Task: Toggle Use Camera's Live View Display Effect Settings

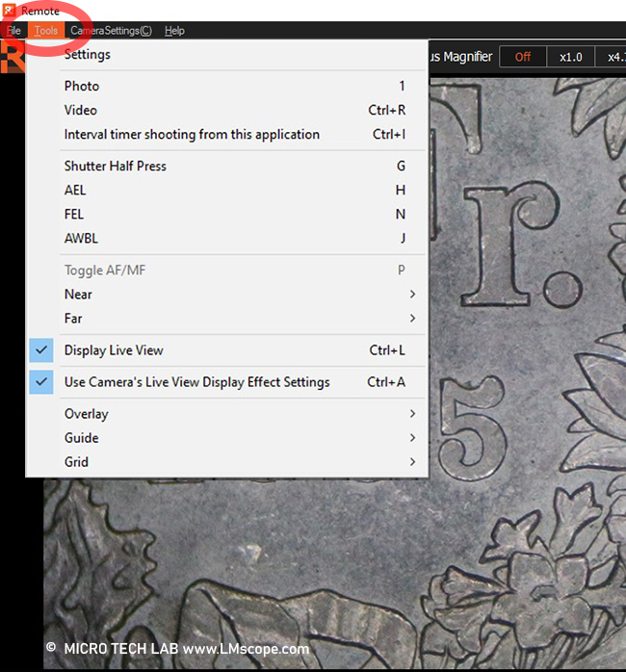Action: coord(227,382)
